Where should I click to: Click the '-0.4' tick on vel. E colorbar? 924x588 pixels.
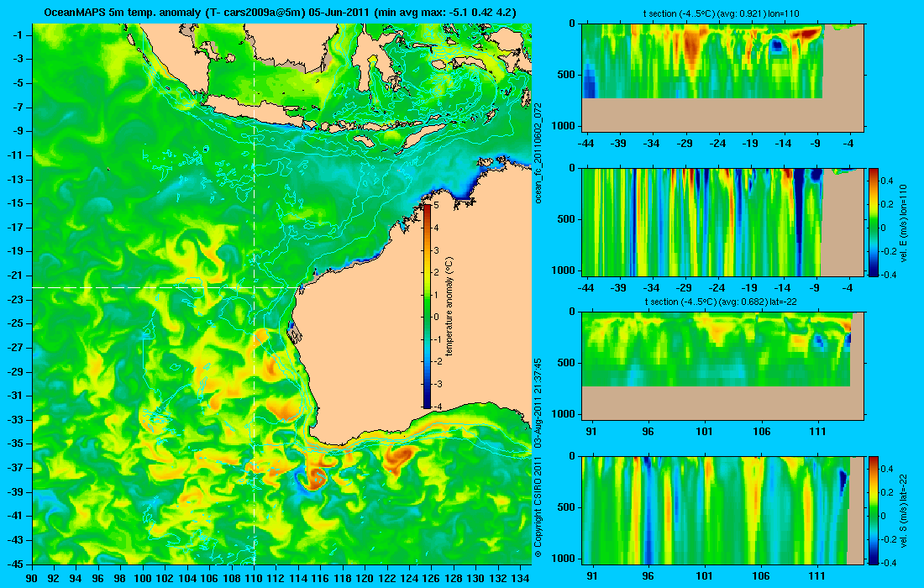(888, 275)
